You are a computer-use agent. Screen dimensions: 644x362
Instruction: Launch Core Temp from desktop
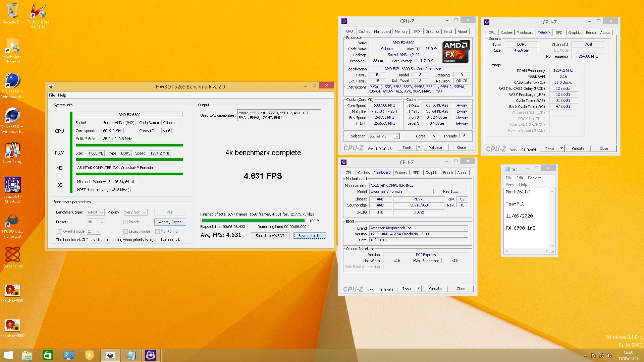click(13, 153)
